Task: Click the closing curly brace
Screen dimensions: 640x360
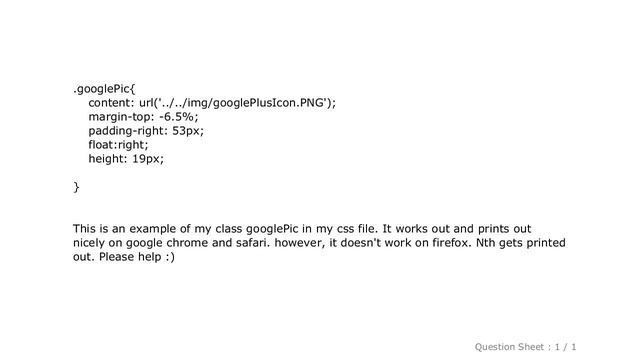Action: [x=76, y=187]
